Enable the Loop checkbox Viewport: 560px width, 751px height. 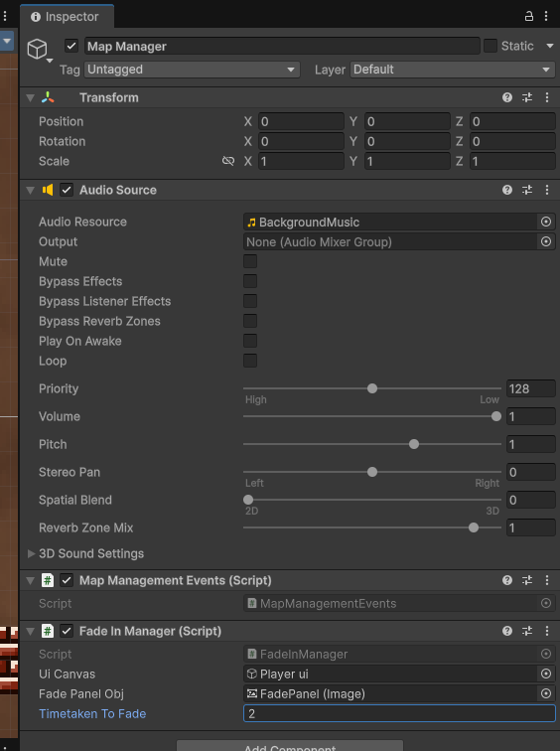(250, 361)
